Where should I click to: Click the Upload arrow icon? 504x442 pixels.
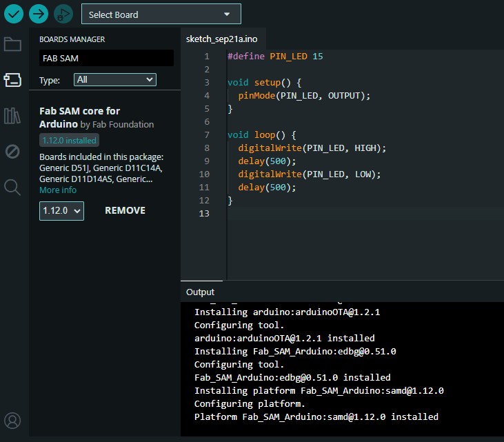[x=38, y=13]
